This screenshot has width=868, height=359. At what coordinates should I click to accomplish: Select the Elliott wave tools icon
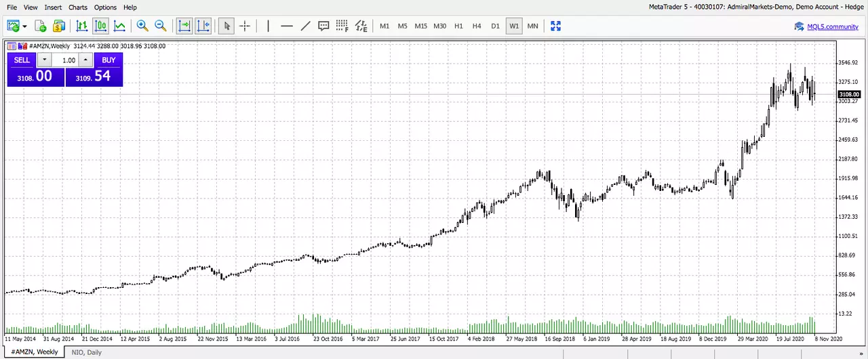pos(361,26)
